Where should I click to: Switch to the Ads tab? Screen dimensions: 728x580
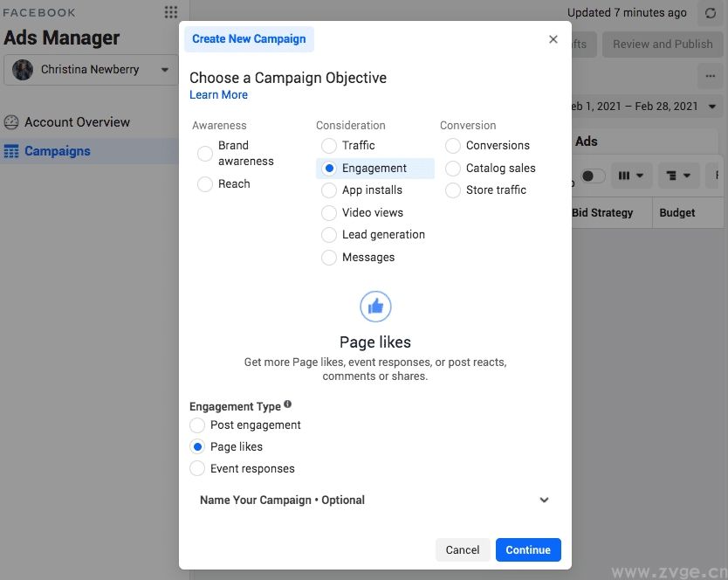[x=587, y=142]
